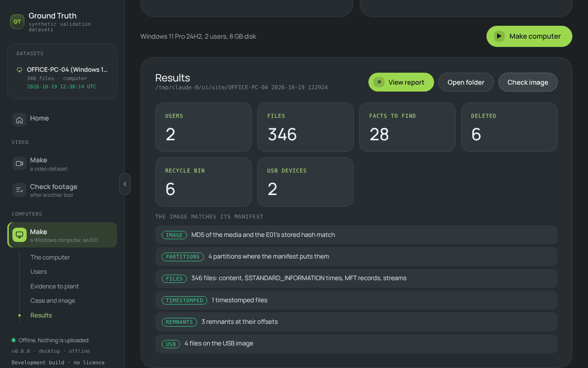Jump to Users section
The height and width of the screenshot is (368, 588).
click(39, 271)
